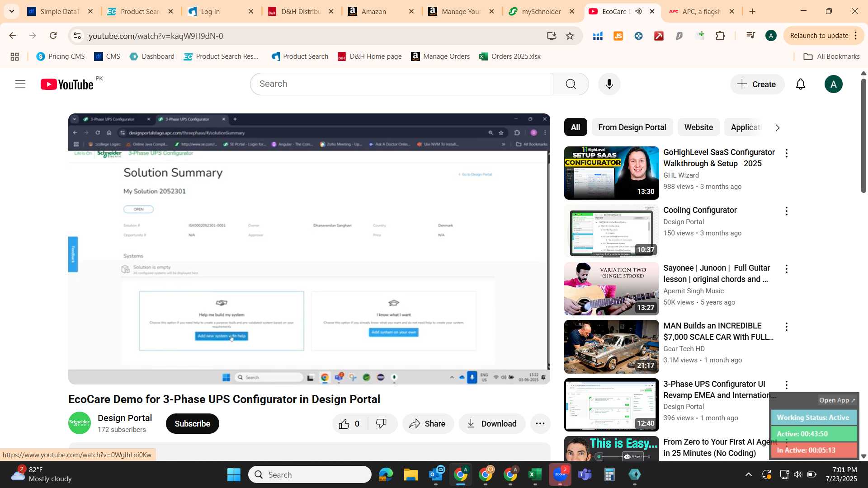
Task: Open options menu for GoHighLevel SaaS Configurator video
Action: click(x=786, y=154)
